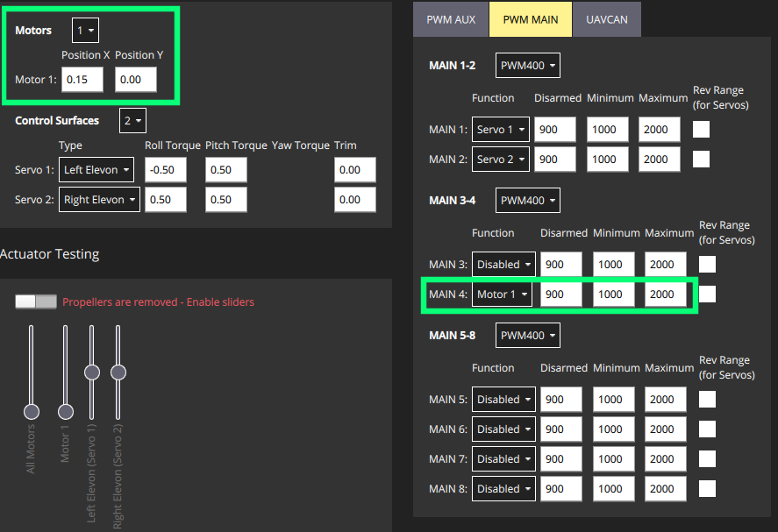Click MAIN 1 Maximum value field

coord(660,130)
